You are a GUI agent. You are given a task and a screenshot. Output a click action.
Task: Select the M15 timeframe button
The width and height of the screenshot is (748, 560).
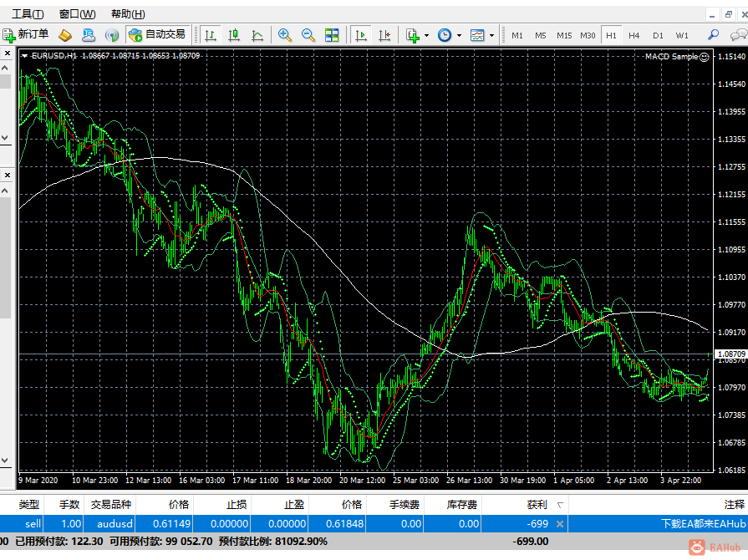(x=564, y=35)
